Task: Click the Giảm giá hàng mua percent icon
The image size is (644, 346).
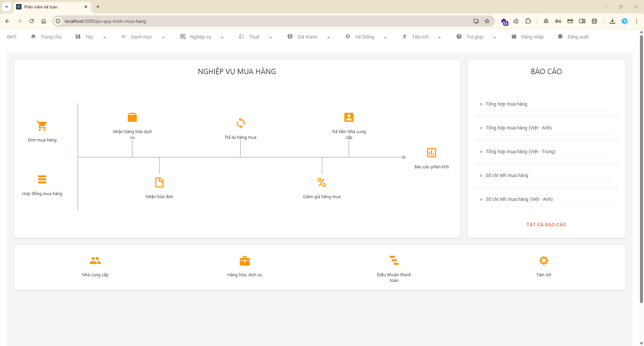Action: [322, 182]
